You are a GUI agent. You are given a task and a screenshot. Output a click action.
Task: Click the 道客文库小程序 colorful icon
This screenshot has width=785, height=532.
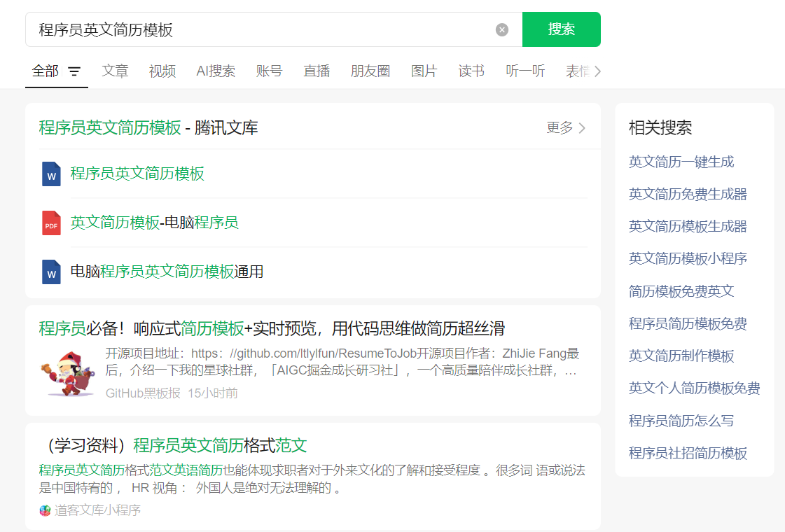(x=45, y=510)
